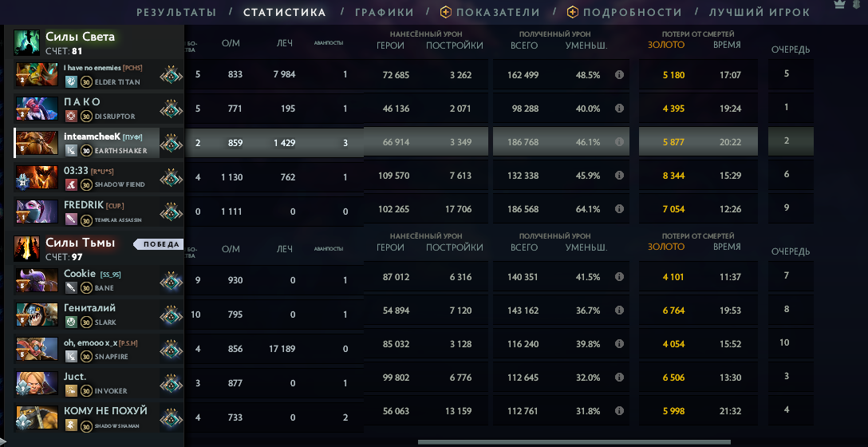Click Elder Titan hero portrait
This screenshot has height=447, width=868.
click(37, 74)
